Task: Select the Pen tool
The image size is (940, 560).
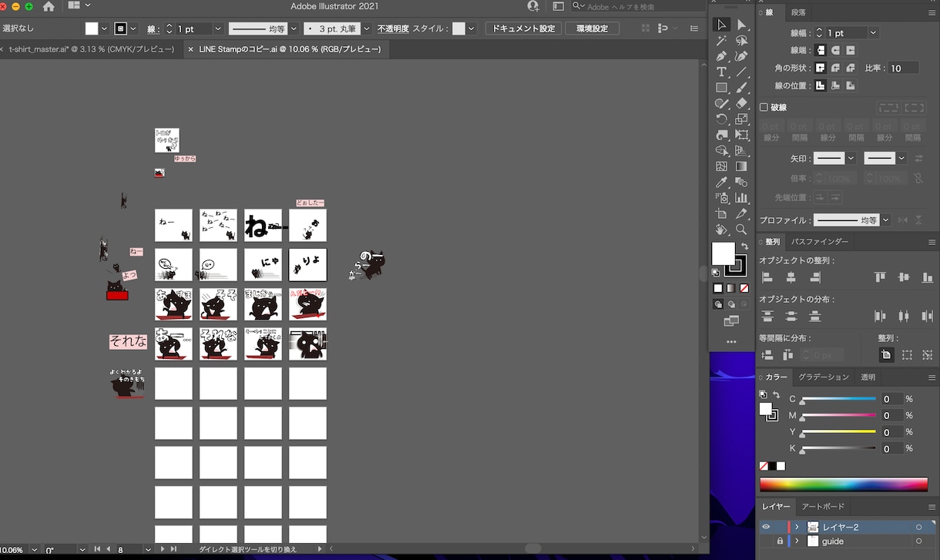Action: 721,56
